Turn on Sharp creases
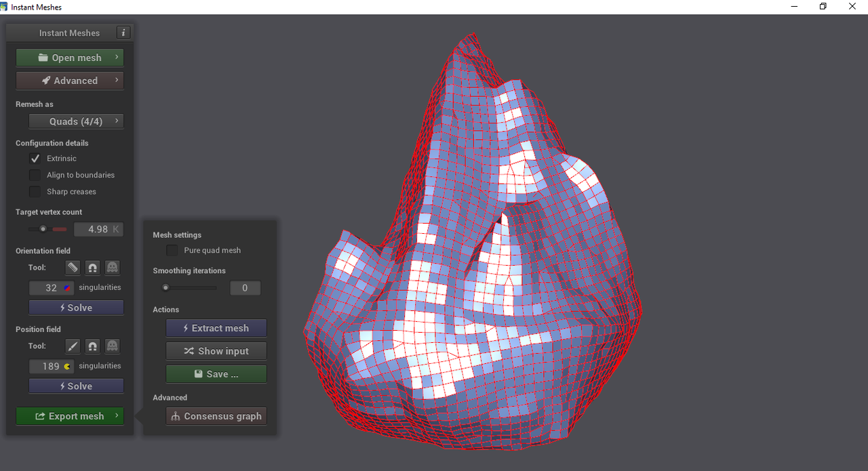Viewport: 868px width, 471px height. 35,191
